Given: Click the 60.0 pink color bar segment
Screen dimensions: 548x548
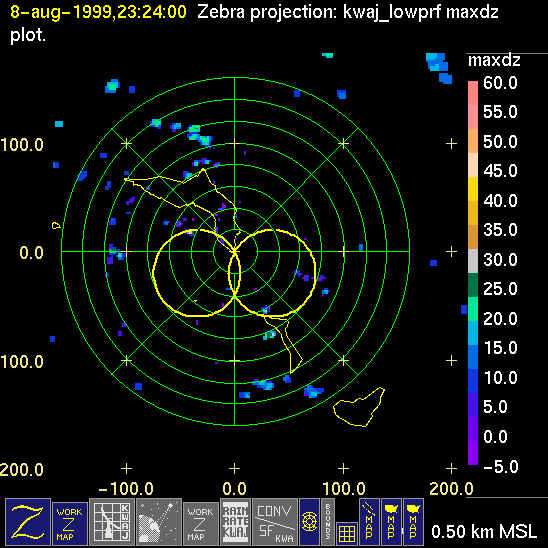Looking at the screenshot, I should [x=473, y=93].
